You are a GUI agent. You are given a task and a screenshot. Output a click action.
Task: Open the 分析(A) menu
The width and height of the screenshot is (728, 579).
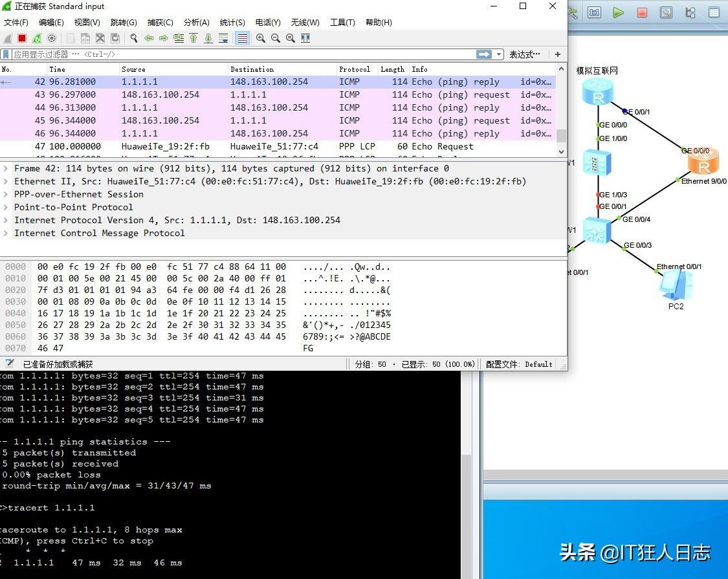pyautogui.click(x=196, y=23)
